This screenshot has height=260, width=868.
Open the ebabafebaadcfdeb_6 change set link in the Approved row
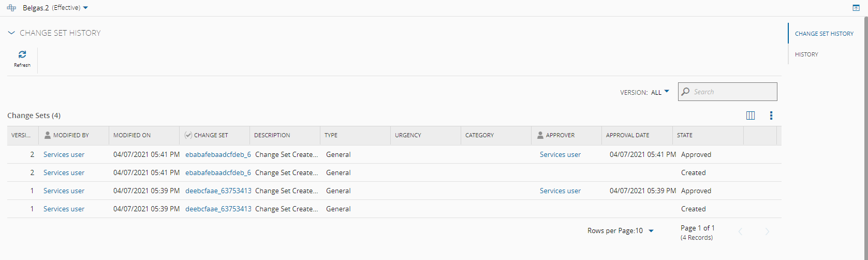(218, 154)
